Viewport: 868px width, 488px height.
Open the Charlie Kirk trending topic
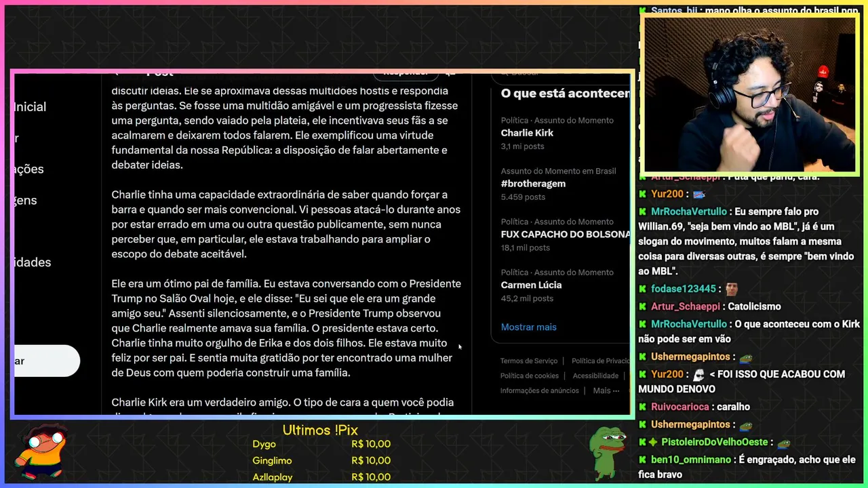coord(527,133)
